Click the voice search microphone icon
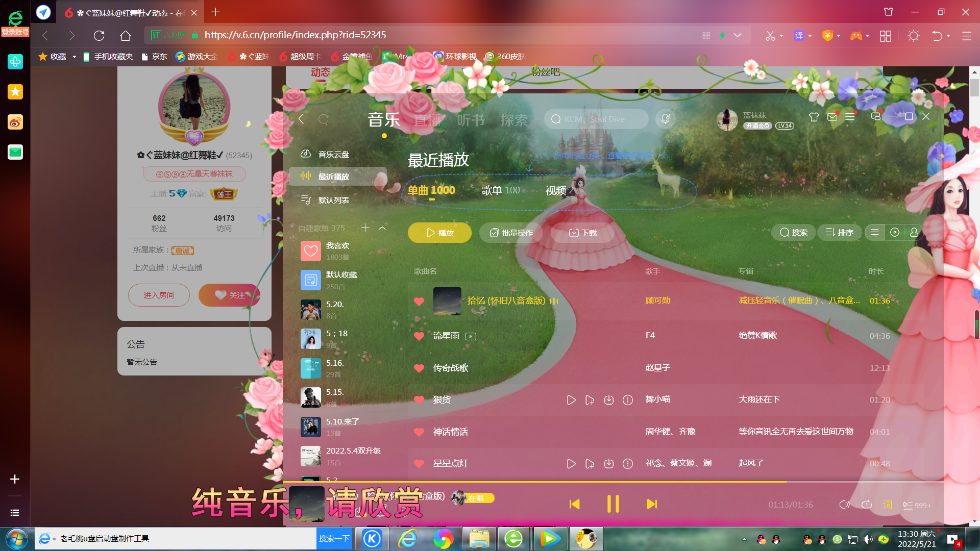 (665, 119)
